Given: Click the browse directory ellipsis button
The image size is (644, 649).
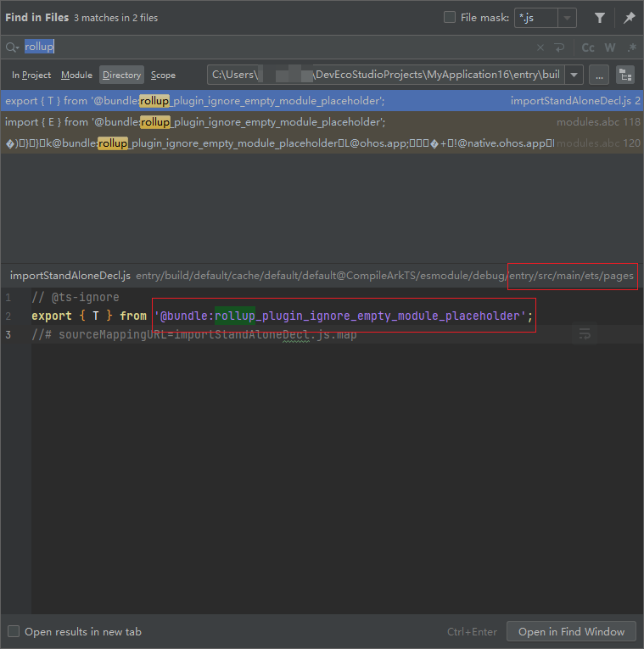Looking at the screenshot, I should click(x=599, y=75).
